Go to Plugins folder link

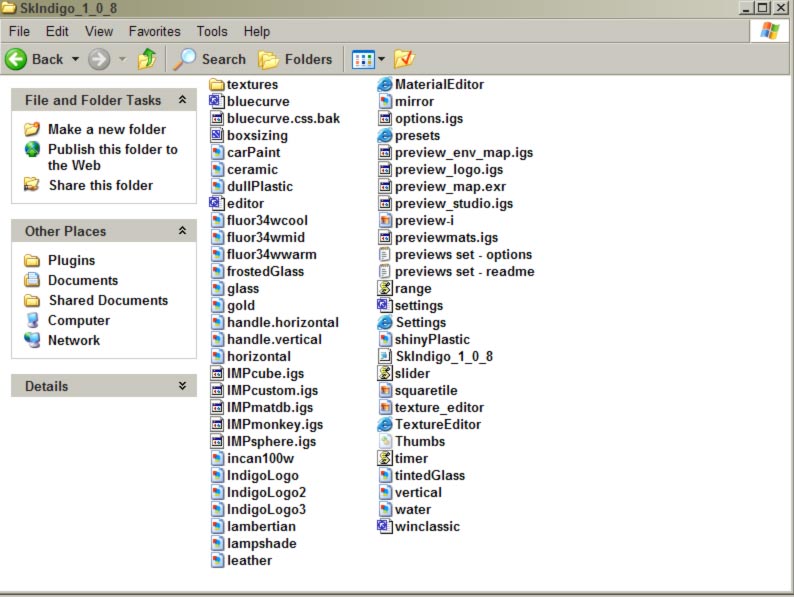(x=71, y=260)
